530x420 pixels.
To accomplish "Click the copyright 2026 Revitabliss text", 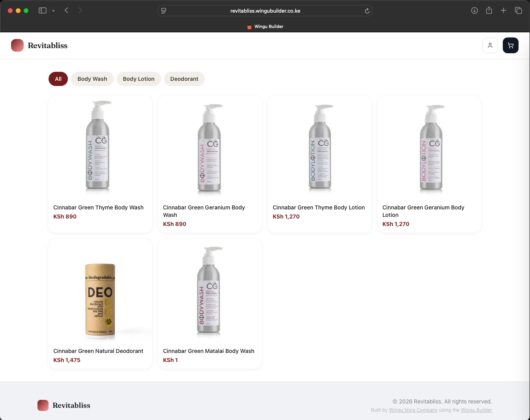I will point(442,401).
